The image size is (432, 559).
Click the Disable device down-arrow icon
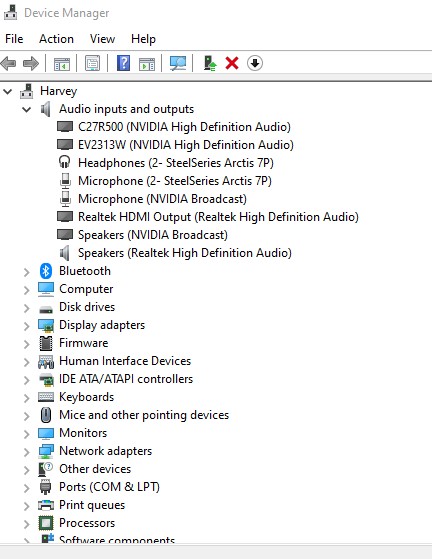click(254, 63)
